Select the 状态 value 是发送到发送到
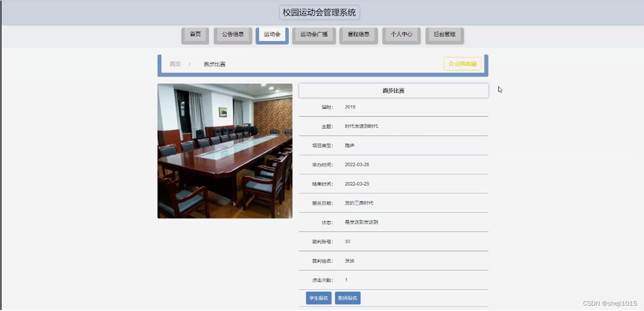 362,222
